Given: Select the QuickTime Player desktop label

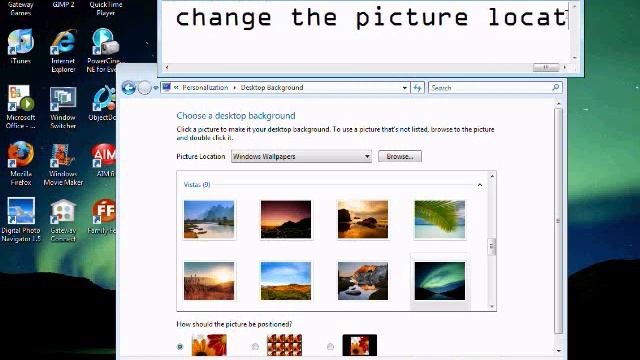Looking at the screenshot, I should click(x=105, y=9).
